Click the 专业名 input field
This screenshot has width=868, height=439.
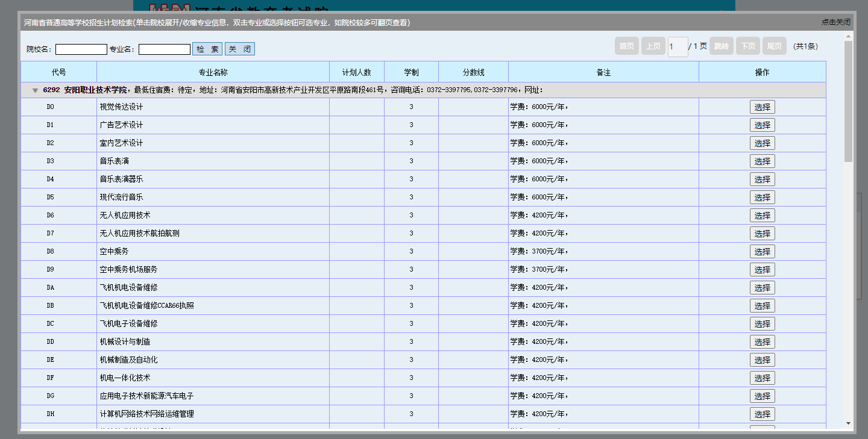[x=165, y=49]
